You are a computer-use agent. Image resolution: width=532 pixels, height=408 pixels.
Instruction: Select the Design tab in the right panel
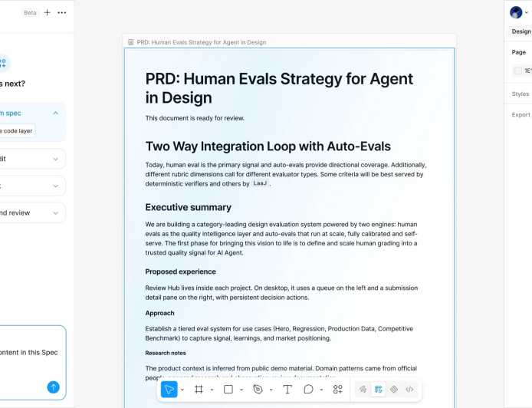coord(521,31)
